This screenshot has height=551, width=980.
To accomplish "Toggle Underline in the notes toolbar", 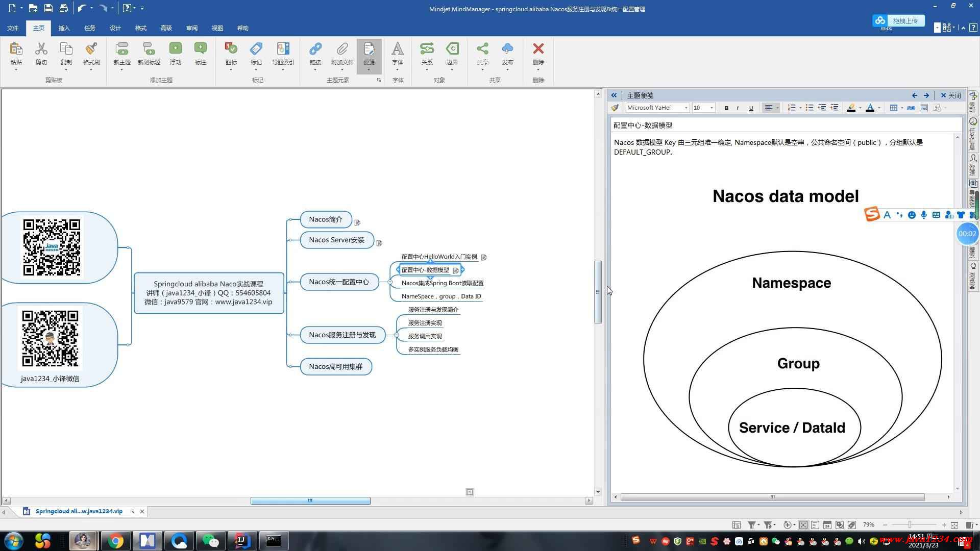I will [751, 108].
